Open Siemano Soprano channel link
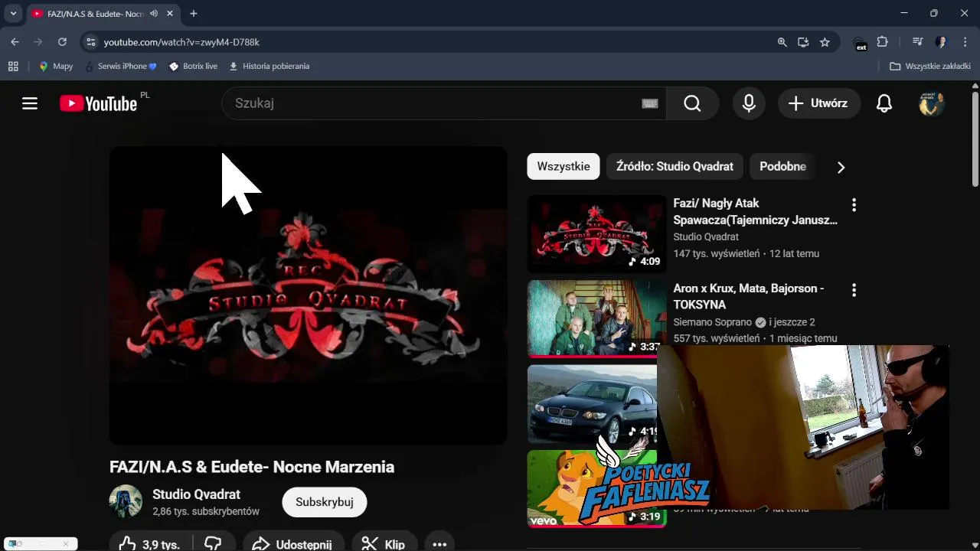This screenshot has height=551, width=980. (x=712, y=322)
